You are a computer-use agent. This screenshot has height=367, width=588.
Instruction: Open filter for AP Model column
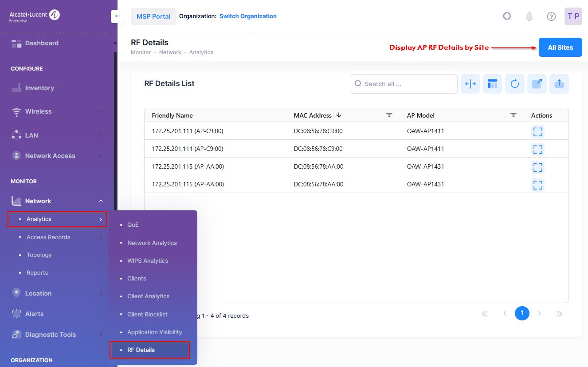pos(513,115)
